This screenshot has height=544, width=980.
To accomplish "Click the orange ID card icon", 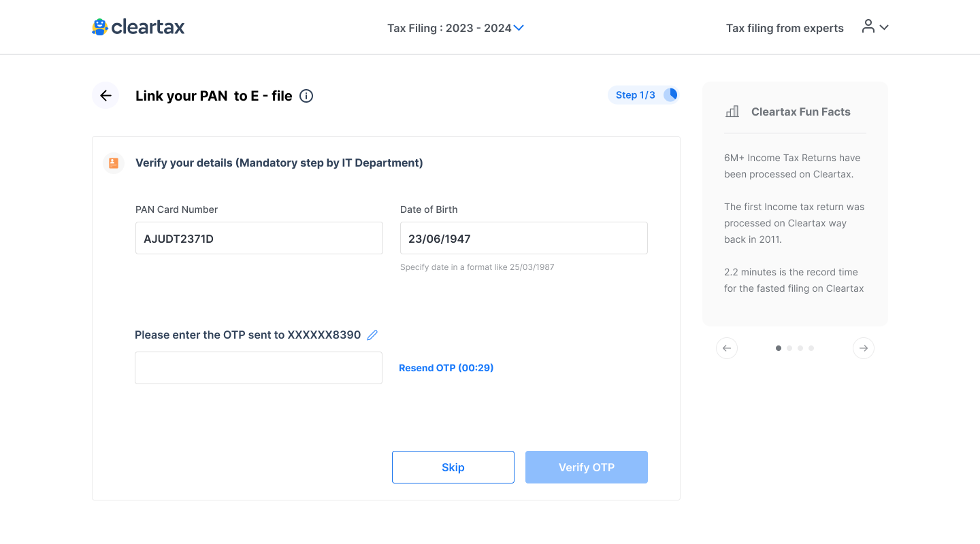I will (114, 163).
